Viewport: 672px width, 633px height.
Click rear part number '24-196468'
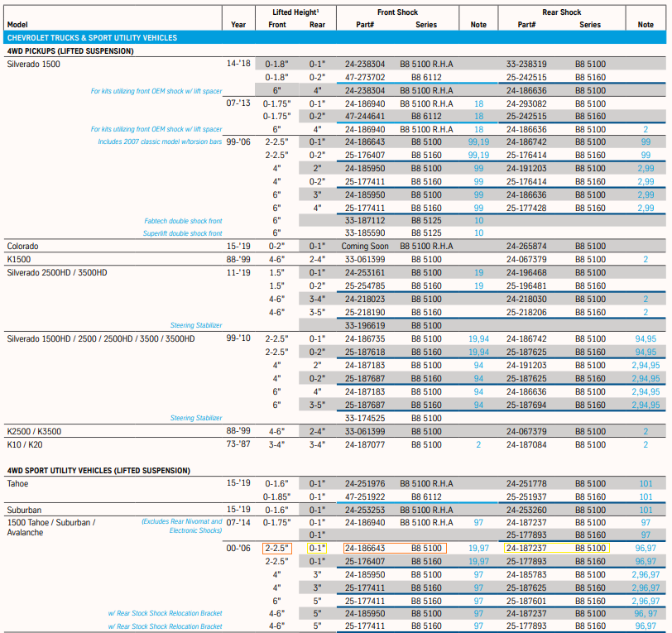click(x=526, y=273)
